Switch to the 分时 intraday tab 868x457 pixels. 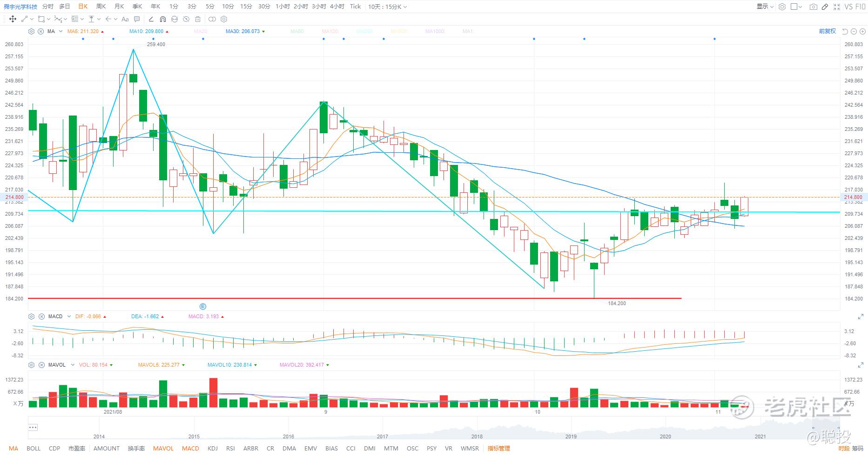[47, 7]
